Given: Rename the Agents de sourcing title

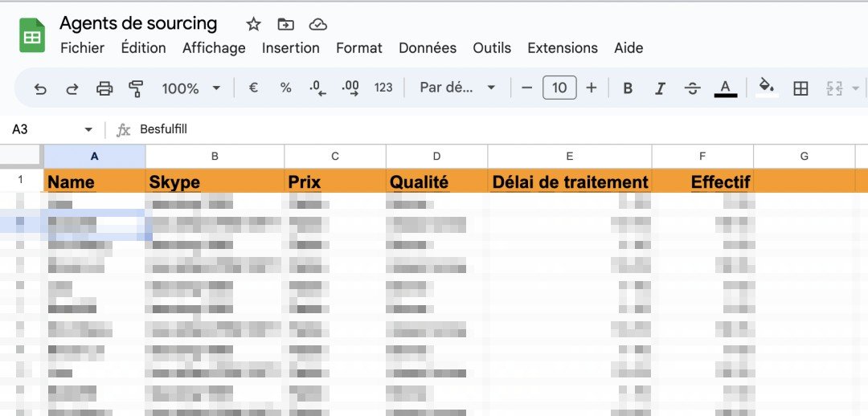Looking at the screenshot, I should (x=138, y=24).
